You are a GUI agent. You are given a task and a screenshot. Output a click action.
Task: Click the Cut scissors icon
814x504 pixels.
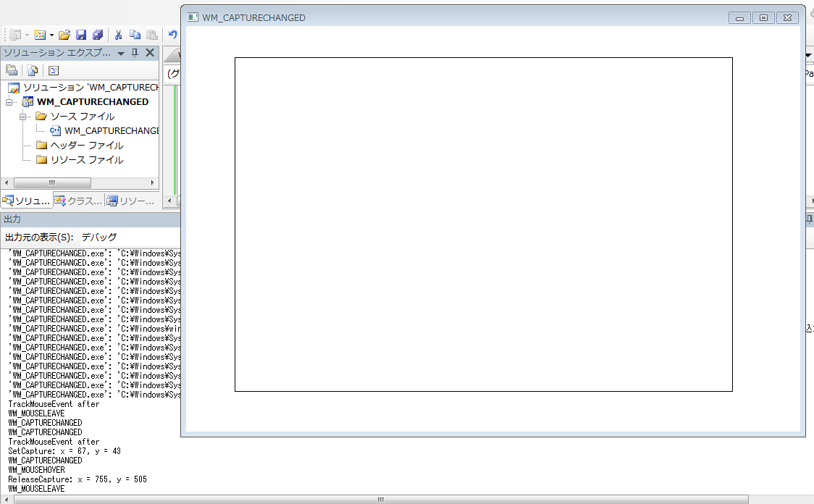pyautogui.click(x=118, y=35)
